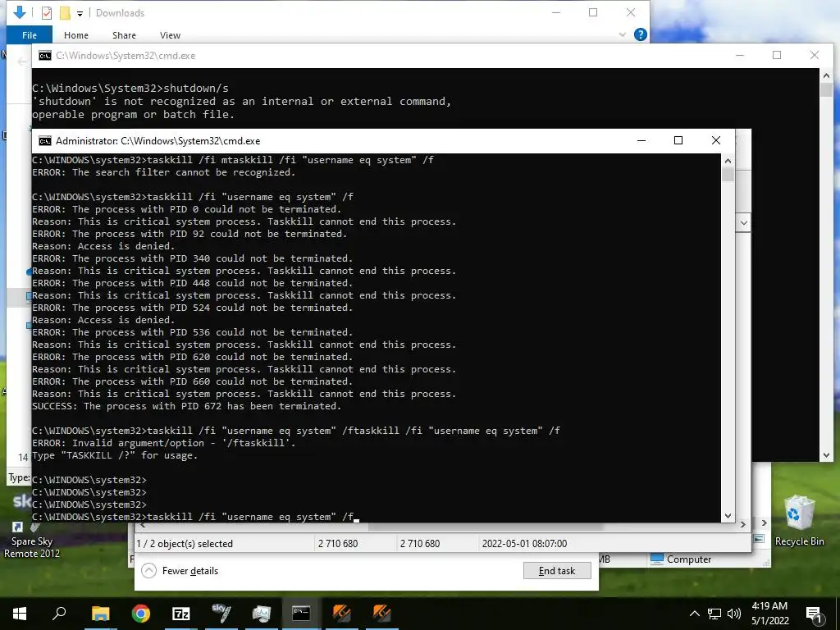This screenshot has height=630, width=840.
Task: Click the background cmd window's scrollbar thumb
Action: click(x=825, y=89)
